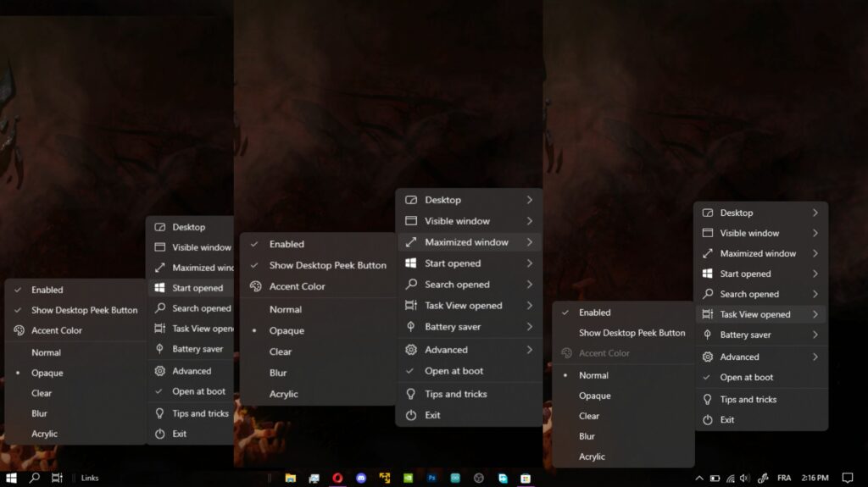Uncheck Show Desktop Peek Button, middle submenu
This screenshot has height=487, width=868.
(x=319, y=265)
